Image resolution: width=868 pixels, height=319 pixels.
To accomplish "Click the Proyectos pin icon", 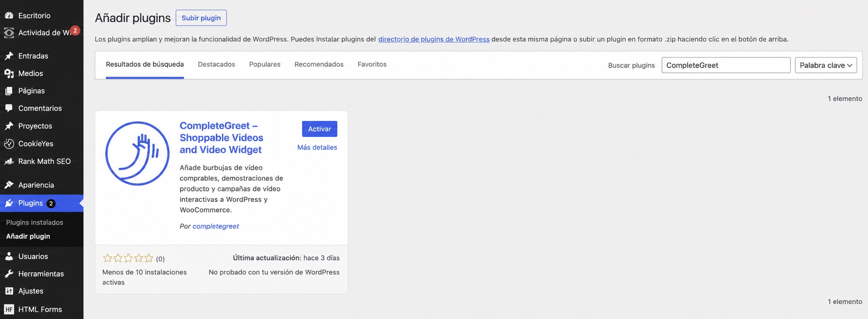I will [9, 126].
